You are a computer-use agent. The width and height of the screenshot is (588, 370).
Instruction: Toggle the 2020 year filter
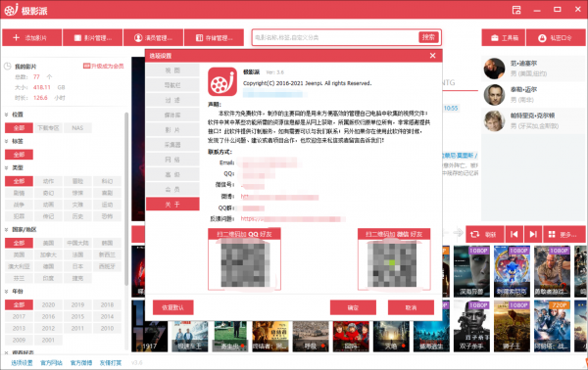coord(48,304)
